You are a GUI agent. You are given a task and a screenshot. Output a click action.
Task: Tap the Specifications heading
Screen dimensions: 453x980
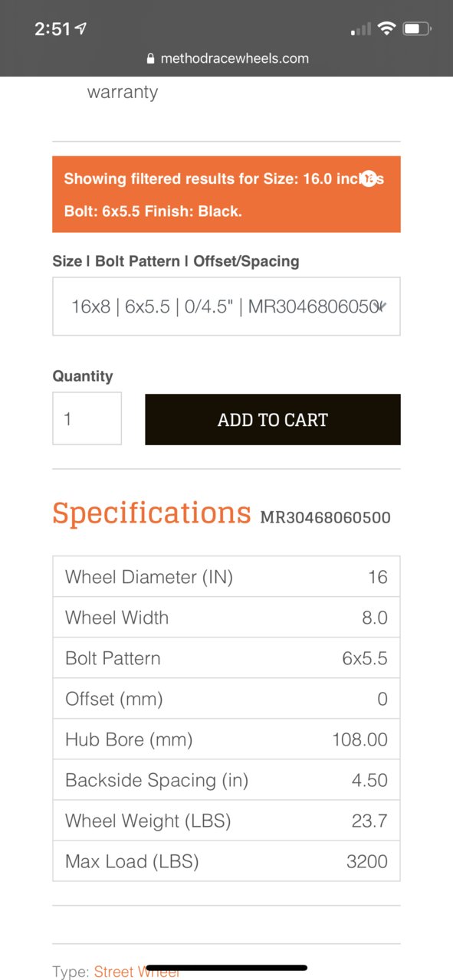151,513
